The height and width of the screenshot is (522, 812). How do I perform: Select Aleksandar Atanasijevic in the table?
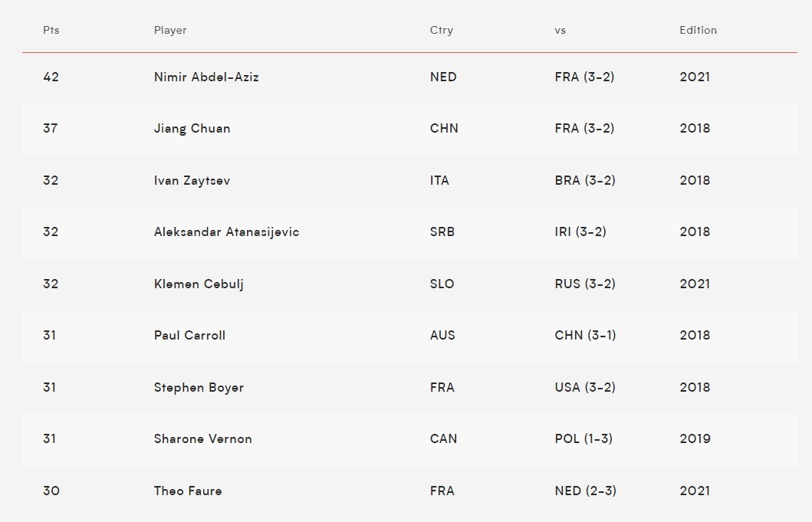(226, 232)
